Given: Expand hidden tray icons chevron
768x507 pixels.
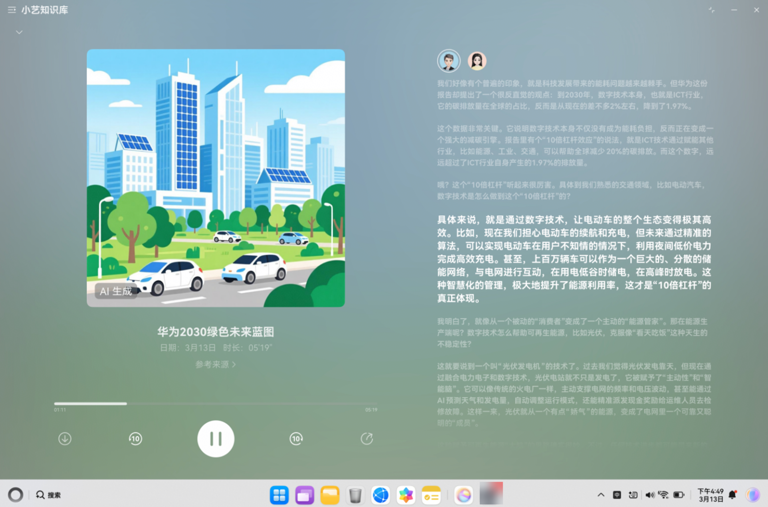Looking at the screenshot, I should (x=601, y=495).
